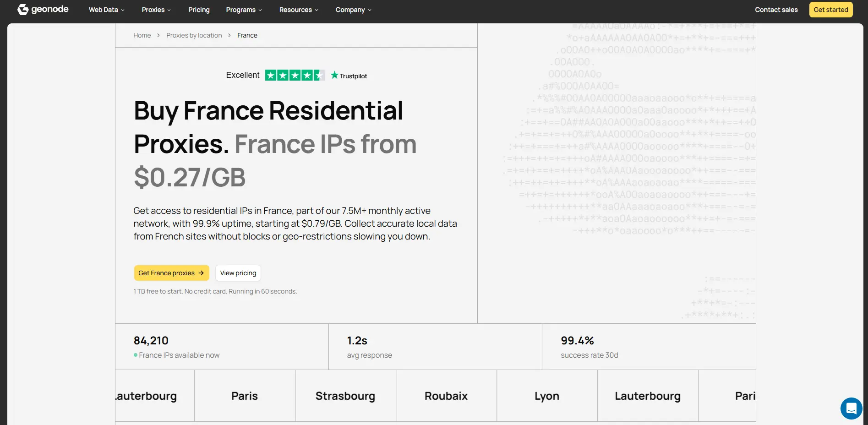Click the '1 TB free to start' note
This screenshot has height=425, width=868.
pyautogui.click(x=215, y=291)
